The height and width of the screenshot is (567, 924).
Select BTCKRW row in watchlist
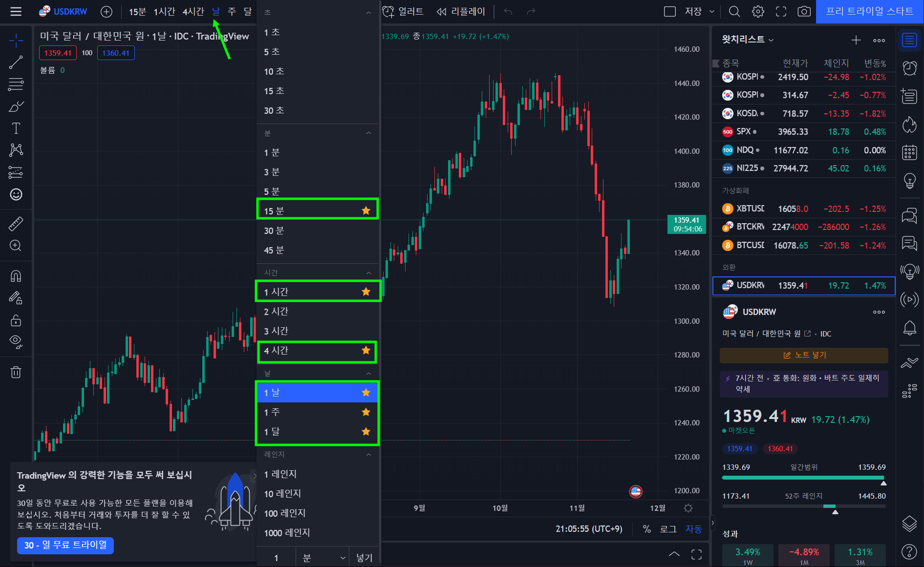pos(804,227)
